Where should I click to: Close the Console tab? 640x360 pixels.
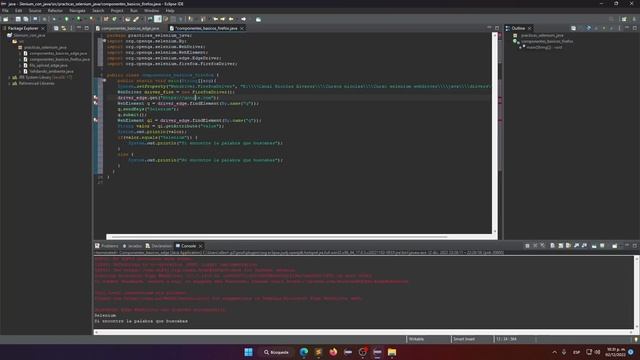200,246
